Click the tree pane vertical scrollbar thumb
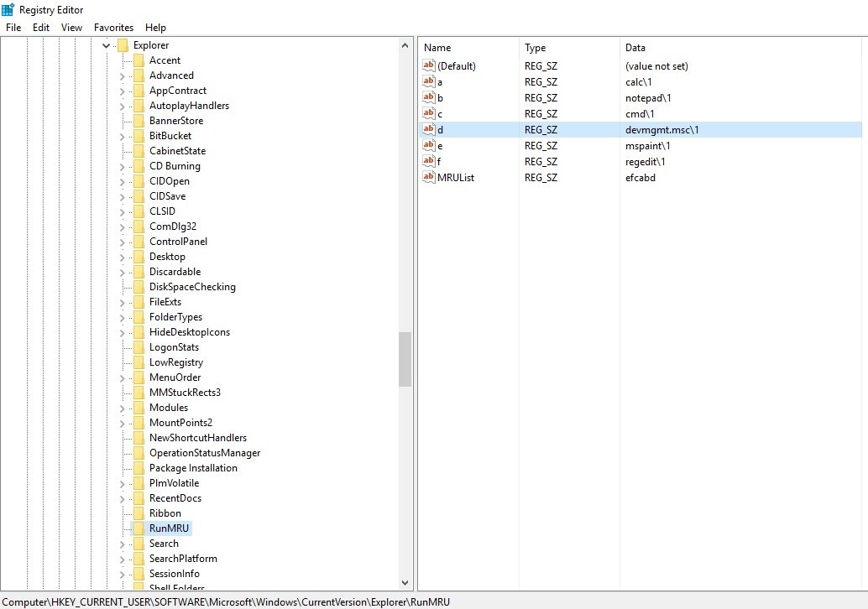Viewport: 868px width, 609px height. [405, 358]
